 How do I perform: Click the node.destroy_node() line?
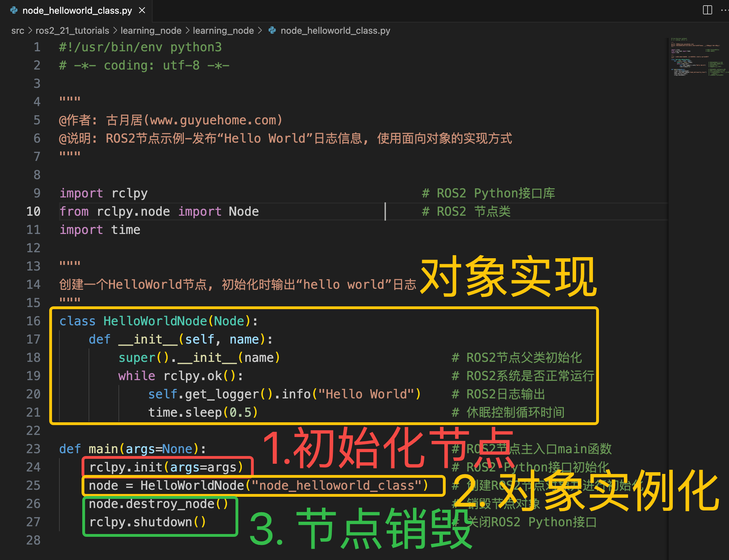coord(158,503)
